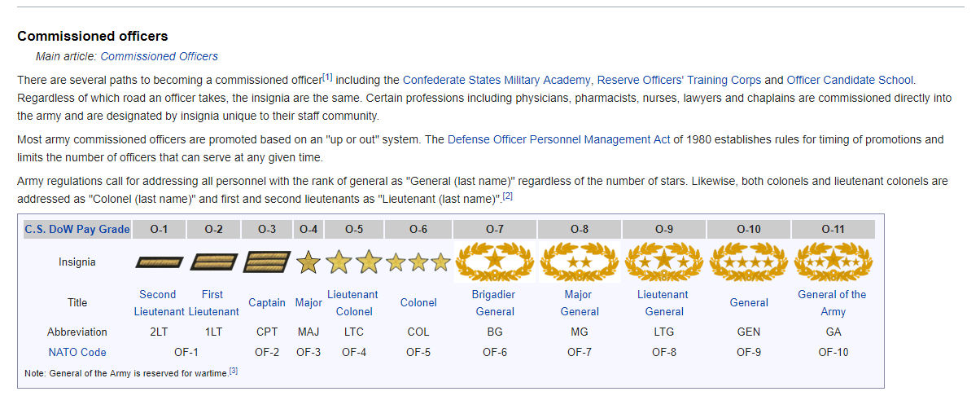Click the Major General wreath insignia
Screen dimensions: 980x409
pos(580,262)
